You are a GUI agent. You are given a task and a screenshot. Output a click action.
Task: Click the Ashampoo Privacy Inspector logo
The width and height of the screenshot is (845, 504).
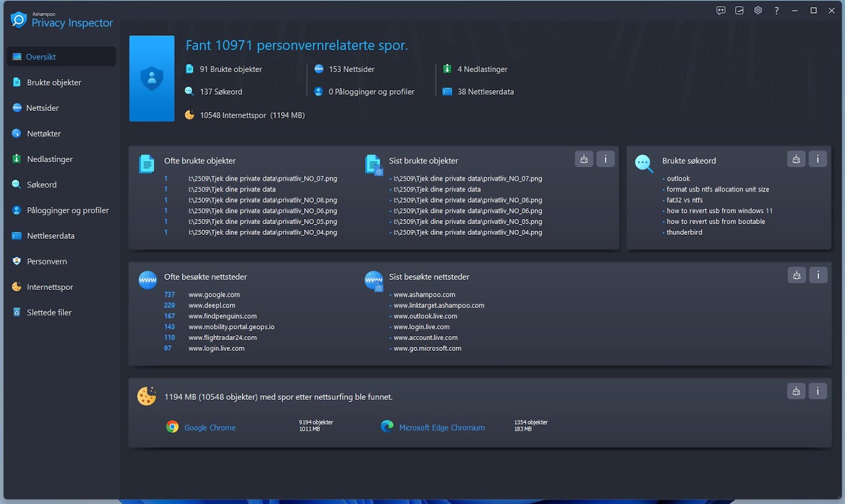(62, 20)
